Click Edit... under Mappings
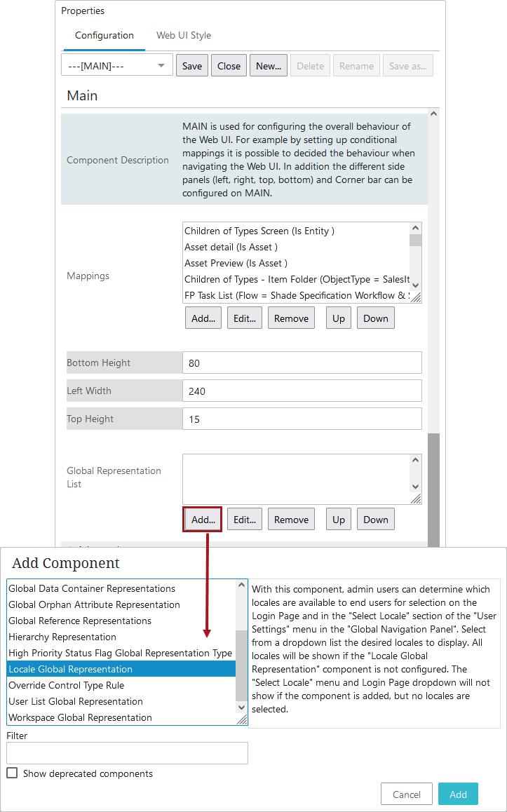 [x=245, y=318]
